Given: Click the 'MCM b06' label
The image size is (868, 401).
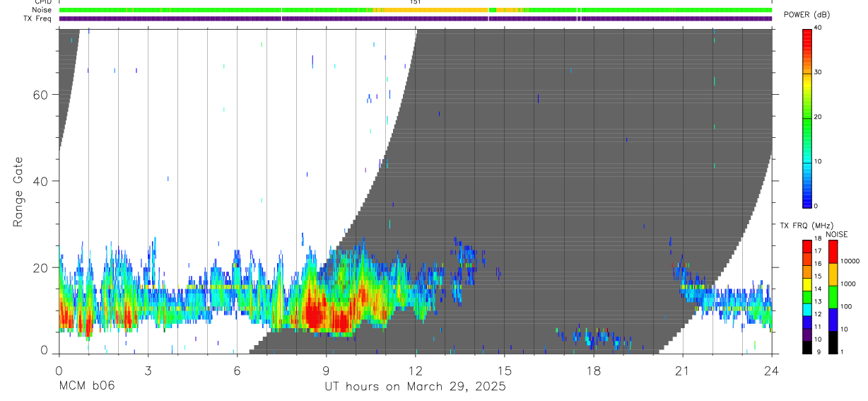Looking at the screenshot, I should click(86, 385).
